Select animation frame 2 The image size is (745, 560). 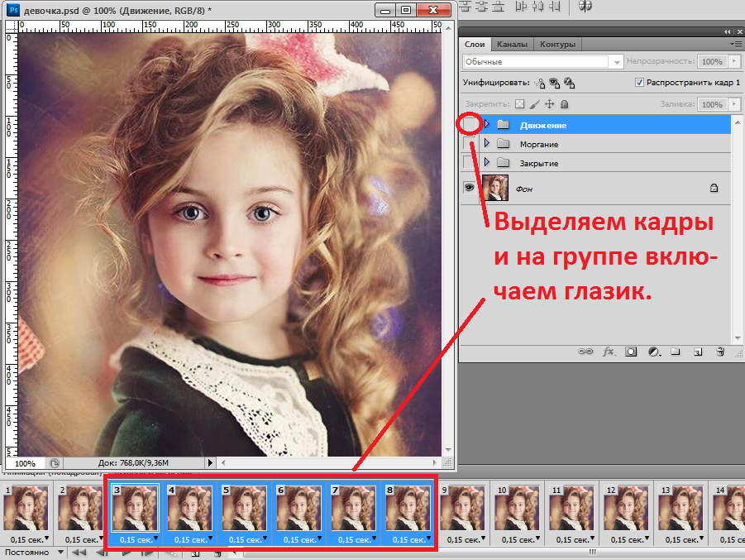click(x=81, y=508)
